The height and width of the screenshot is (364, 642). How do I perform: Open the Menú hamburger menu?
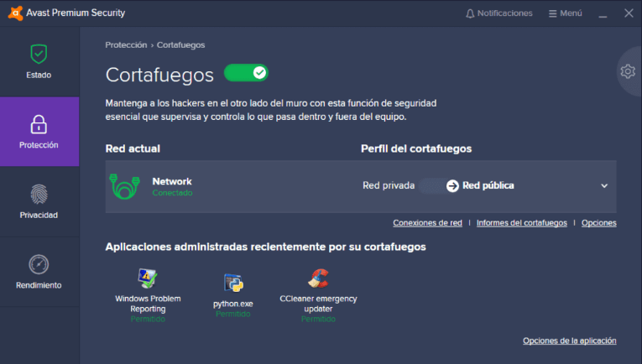click(x=566, y=13)
